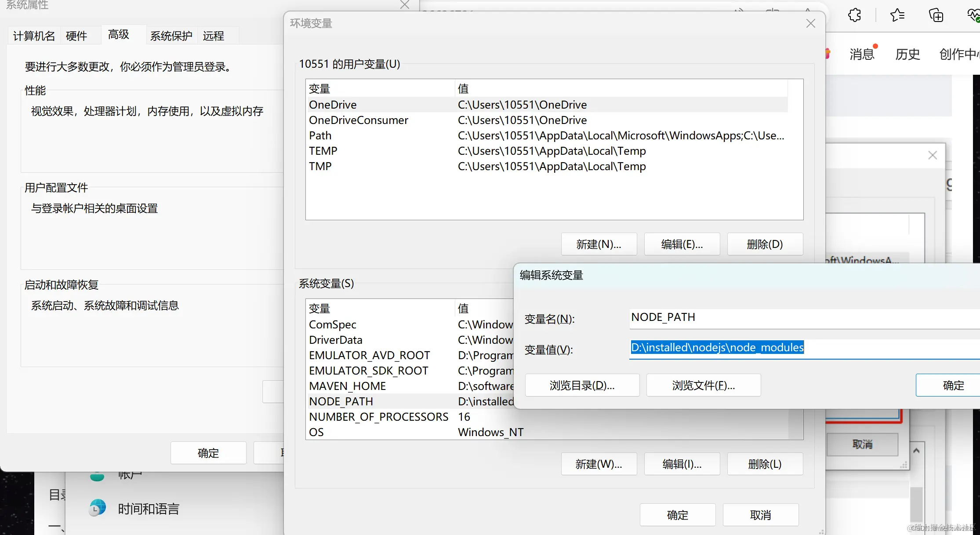Click the browser collections icon
The height and width of the screenshot is (535, 980).
936,15
